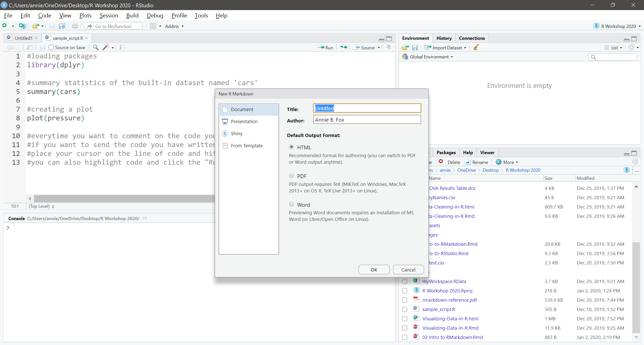Click the Compile Report notebook icon
This screenshot has height=345, width=644.
tap(123, 47)
